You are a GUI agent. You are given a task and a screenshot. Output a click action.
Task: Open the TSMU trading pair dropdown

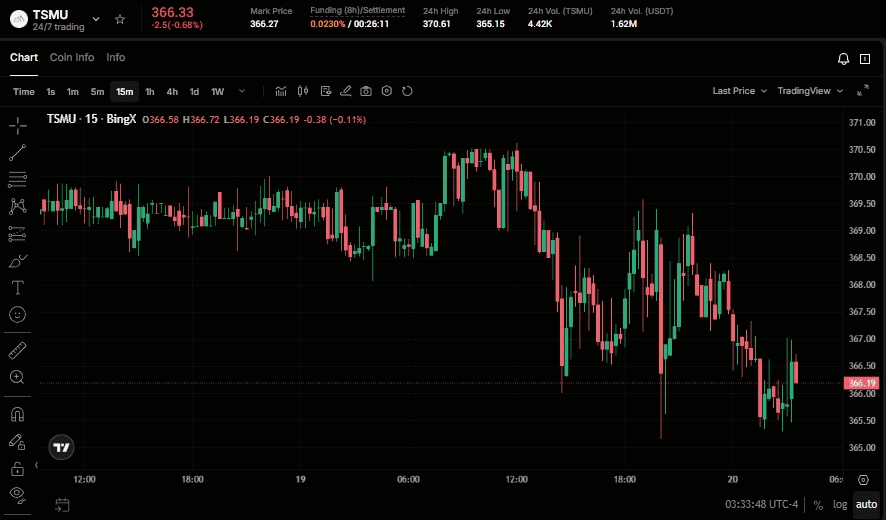point(96,19)
